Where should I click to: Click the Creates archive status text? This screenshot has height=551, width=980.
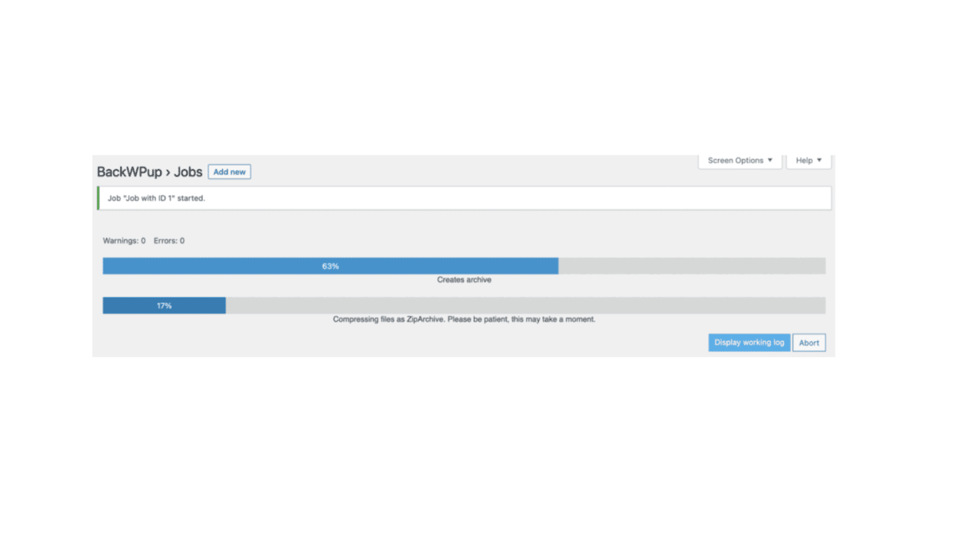(x=464, y=280)
